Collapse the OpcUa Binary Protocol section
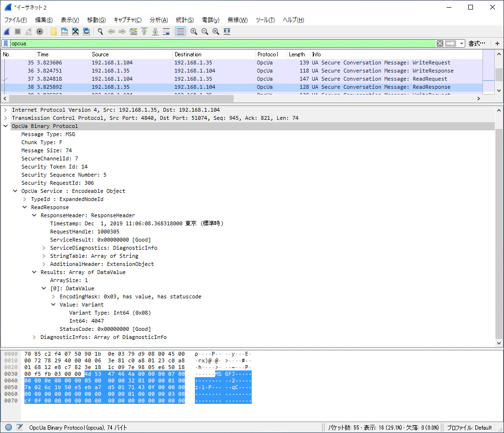This screenshot has width=504, height=433. 5,126
